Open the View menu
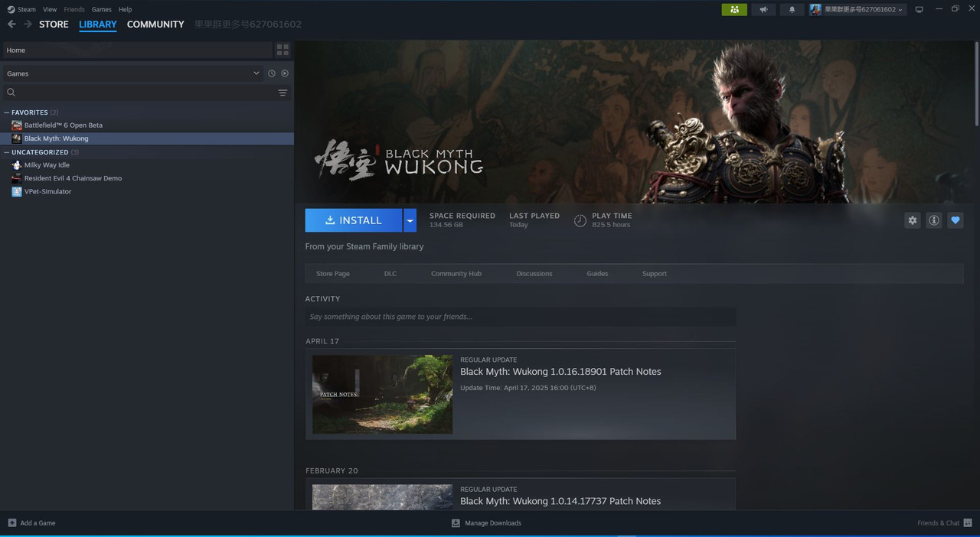 [x=50, y=9]
